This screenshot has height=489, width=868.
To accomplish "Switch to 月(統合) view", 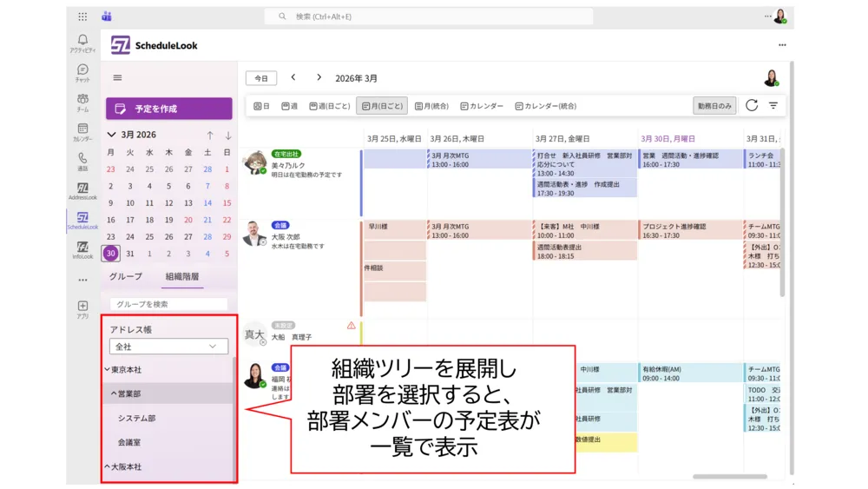I will (x=431, y=106).
